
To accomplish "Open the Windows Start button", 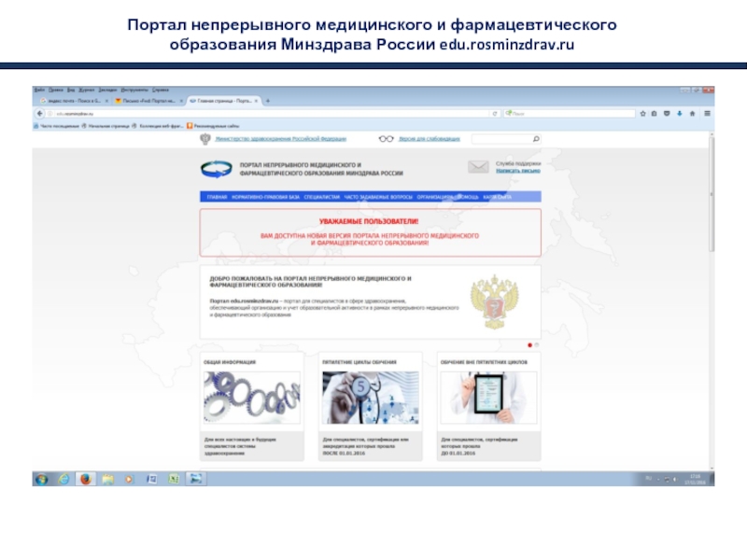I will [41, 479].
